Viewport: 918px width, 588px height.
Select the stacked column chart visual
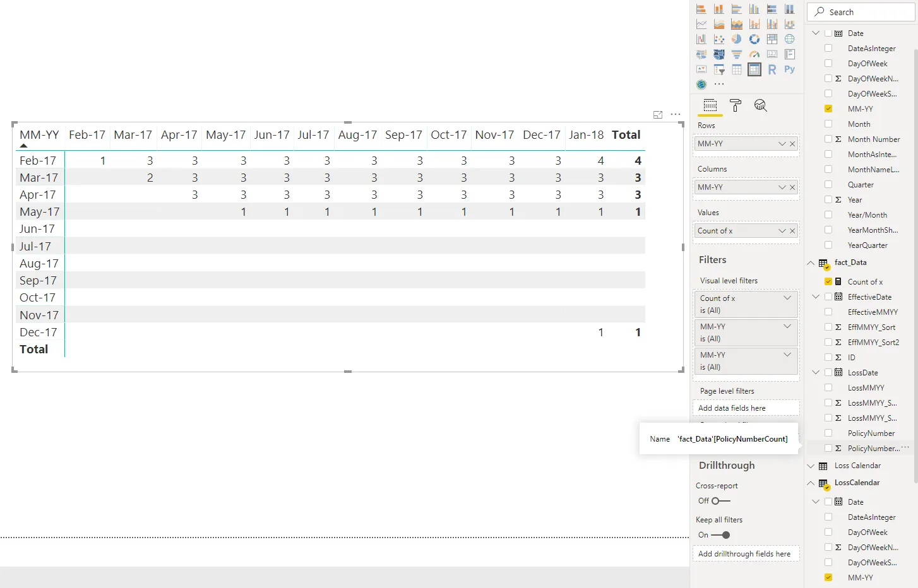tap(719, 9)
